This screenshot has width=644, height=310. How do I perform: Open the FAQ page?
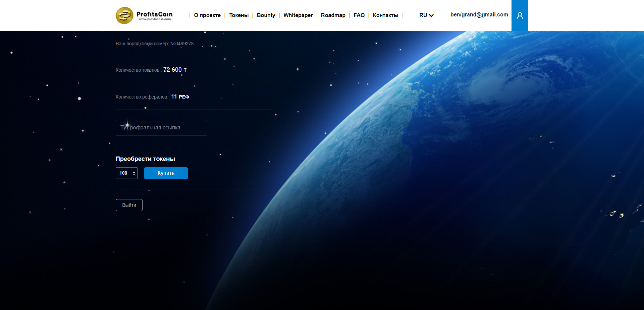[x=359, y=15]
